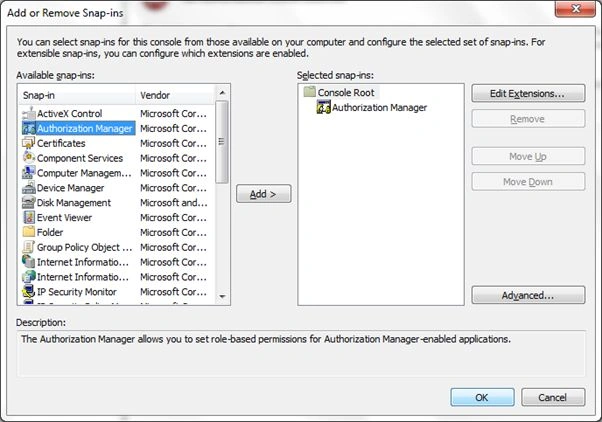Click the Folder snap-in icon
This screenshot has width=602, height=422.
pyautogui.click(x=29, y=232)
